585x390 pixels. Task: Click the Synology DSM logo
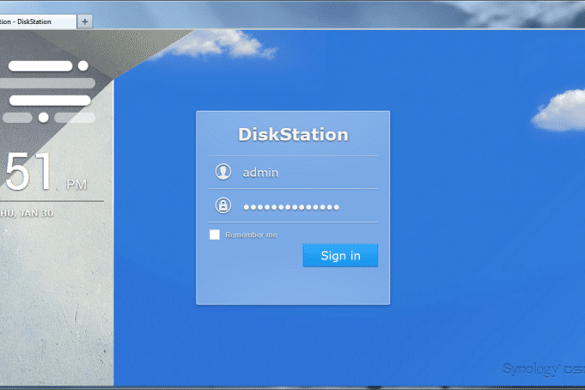coord(544,369)
